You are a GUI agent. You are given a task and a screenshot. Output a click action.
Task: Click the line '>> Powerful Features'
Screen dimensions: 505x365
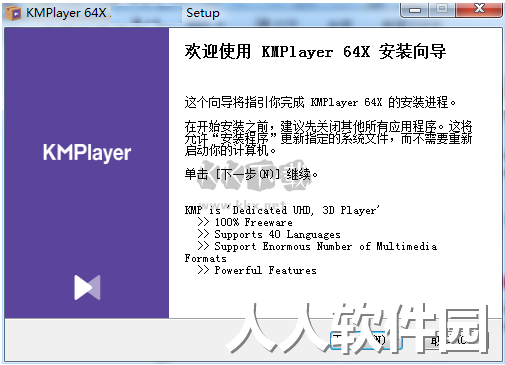coord(257,270)
